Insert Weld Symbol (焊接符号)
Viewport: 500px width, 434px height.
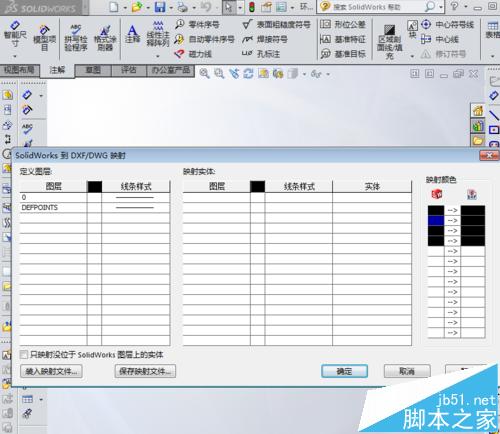tap(265, 39)
